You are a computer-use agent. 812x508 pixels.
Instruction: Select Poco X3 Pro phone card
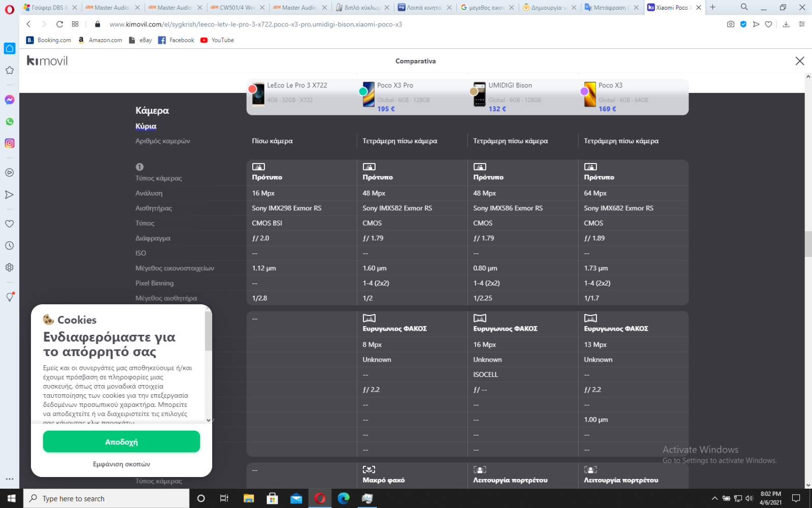click(x=412, y=97)
